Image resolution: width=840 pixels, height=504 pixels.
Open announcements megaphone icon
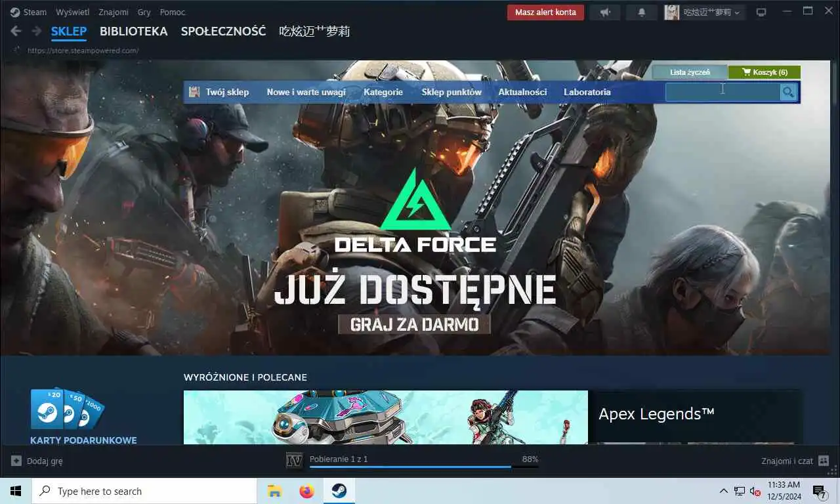tap(605, 12)
